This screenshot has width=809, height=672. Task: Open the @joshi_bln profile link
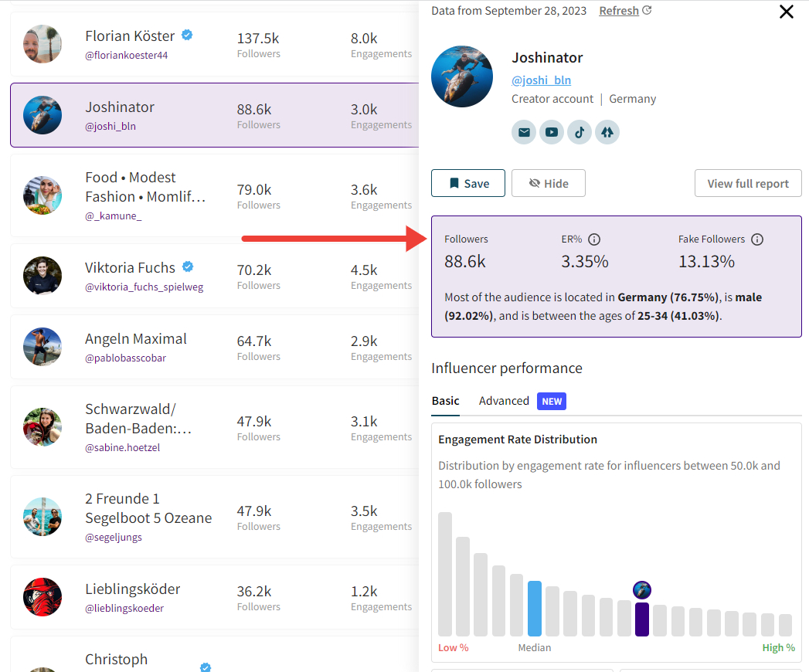[541, 80]
